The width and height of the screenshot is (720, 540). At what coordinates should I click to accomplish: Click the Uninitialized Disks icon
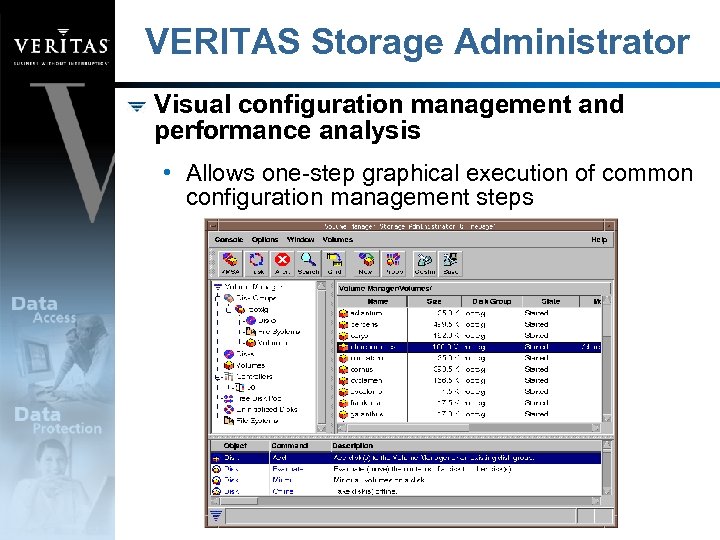coord(228,410)
